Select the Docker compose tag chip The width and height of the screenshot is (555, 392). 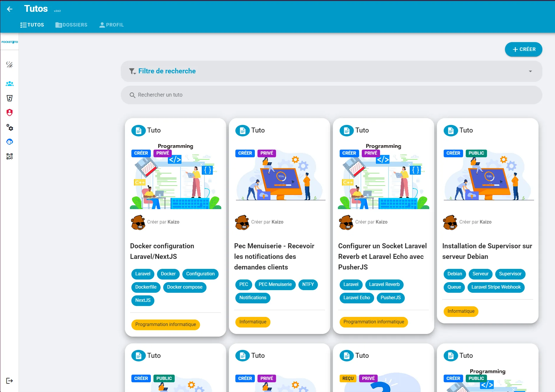(185, 287)
